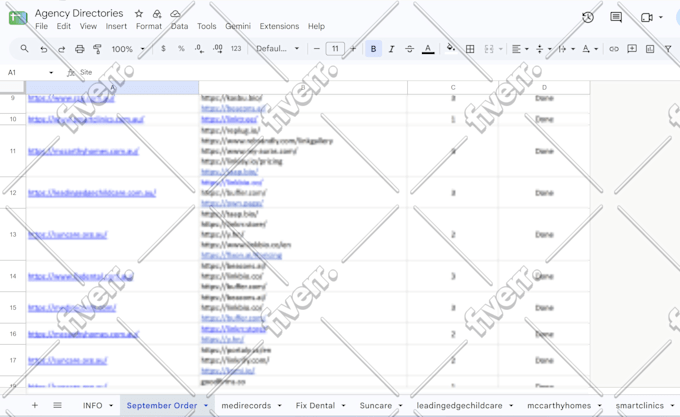The image size is (680, 417).
Task: Decrease decimal places
Action: coord(199,49)
